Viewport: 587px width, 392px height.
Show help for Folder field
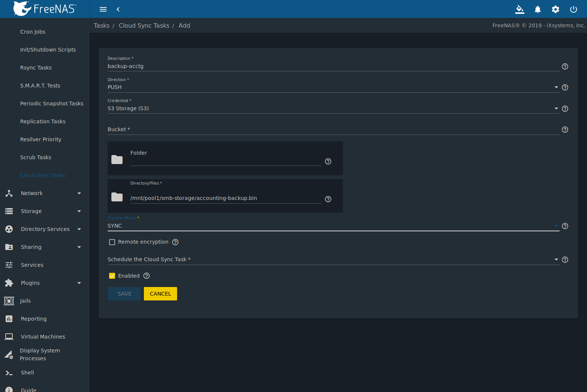click(328, 161)
